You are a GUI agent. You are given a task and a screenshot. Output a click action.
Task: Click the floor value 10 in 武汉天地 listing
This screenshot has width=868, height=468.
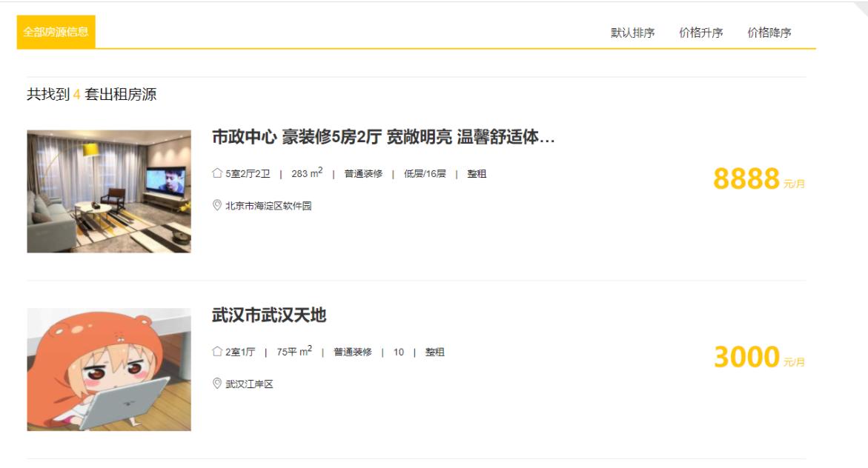(399, 352)
